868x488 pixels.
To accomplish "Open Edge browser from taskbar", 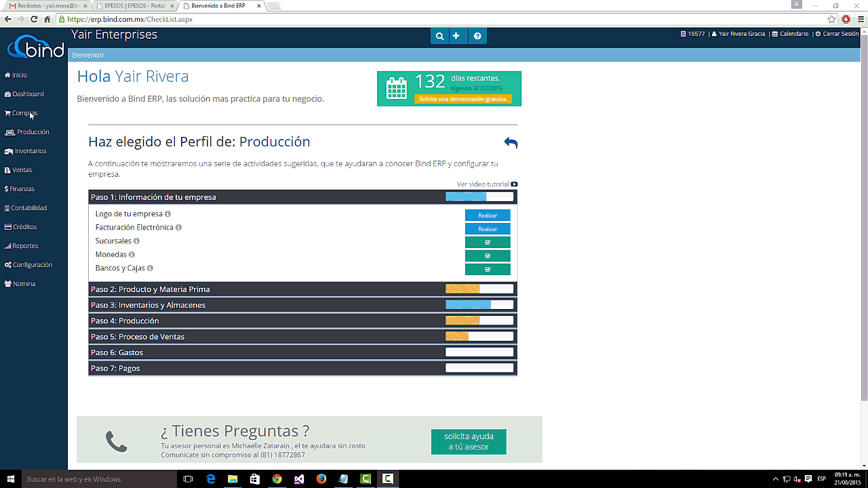I will 211,479.
